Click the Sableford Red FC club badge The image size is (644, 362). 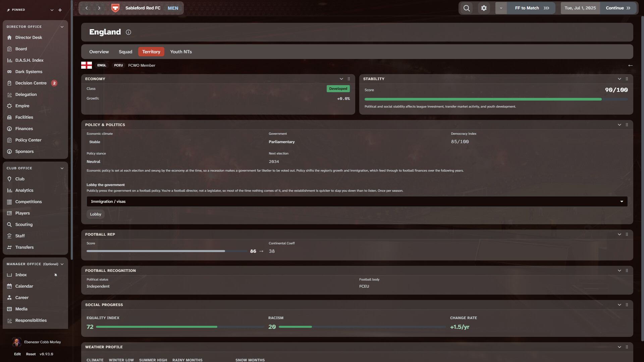(x=115, y=8)
